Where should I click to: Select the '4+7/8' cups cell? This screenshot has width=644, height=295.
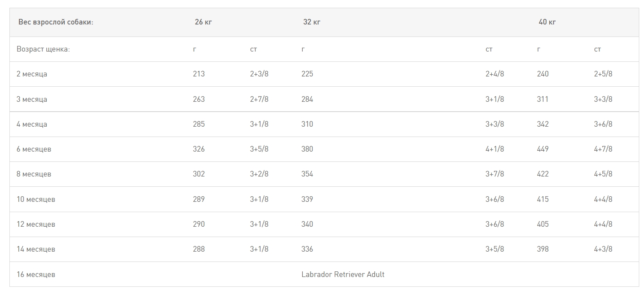click(603, 149)
